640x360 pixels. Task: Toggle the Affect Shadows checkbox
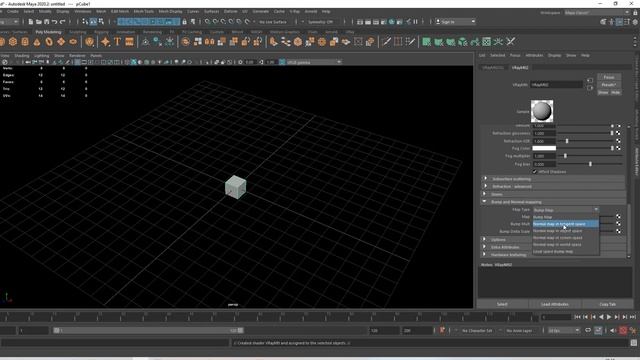(535, 172)
